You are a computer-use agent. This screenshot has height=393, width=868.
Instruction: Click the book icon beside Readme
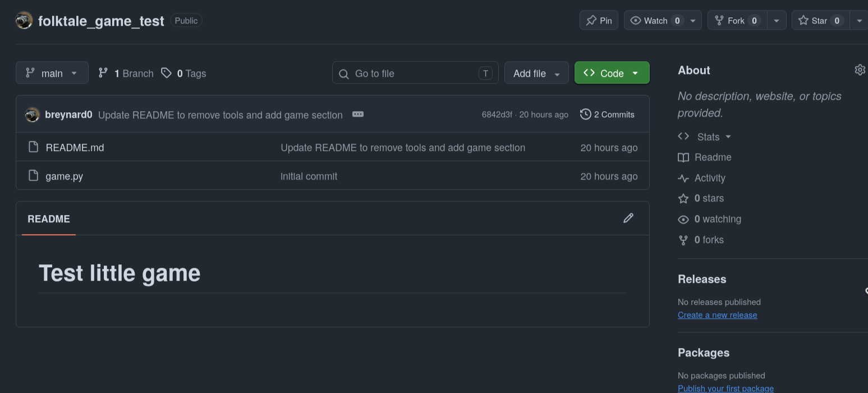tap(683, 158)
